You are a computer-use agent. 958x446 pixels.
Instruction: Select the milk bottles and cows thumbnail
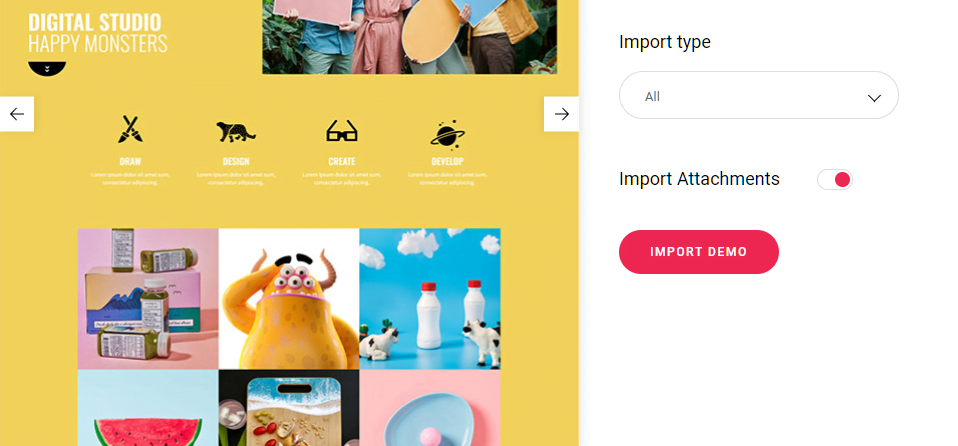[430, 299]
